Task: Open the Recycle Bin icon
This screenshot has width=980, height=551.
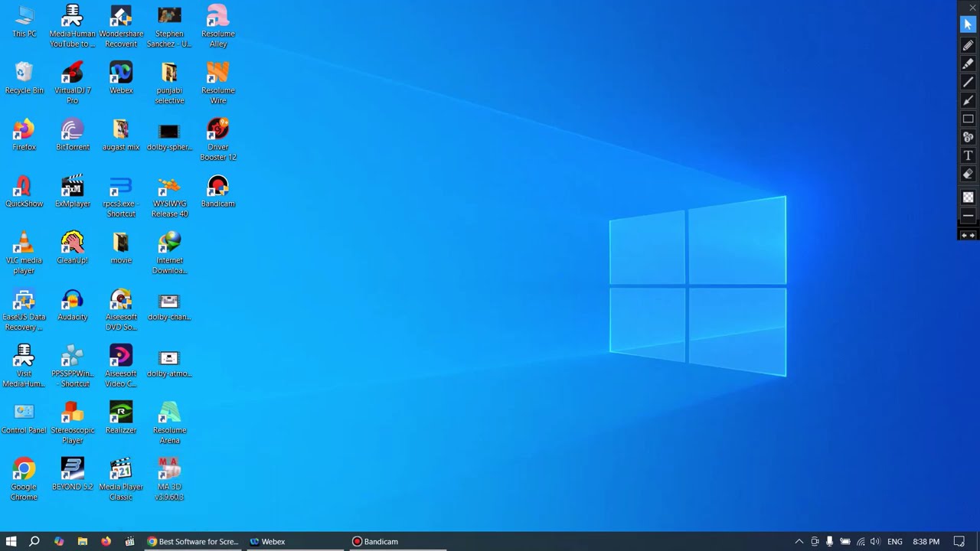Action: 24,78
